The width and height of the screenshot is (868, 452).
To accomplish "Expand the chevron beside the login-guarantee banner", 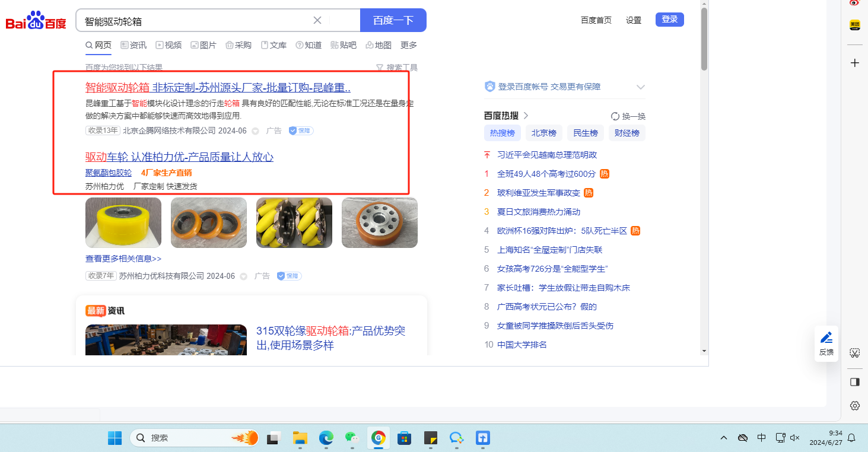I will (x=641, y=87).
